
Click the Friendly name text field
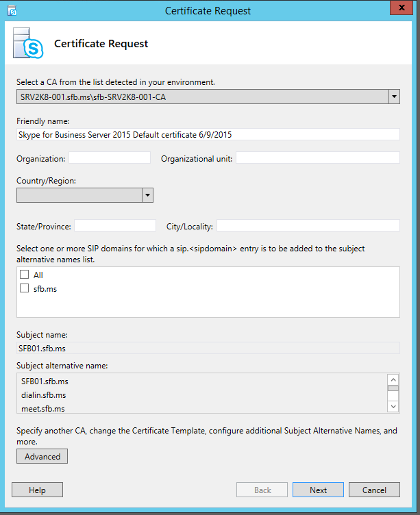[x=208, y=135]
